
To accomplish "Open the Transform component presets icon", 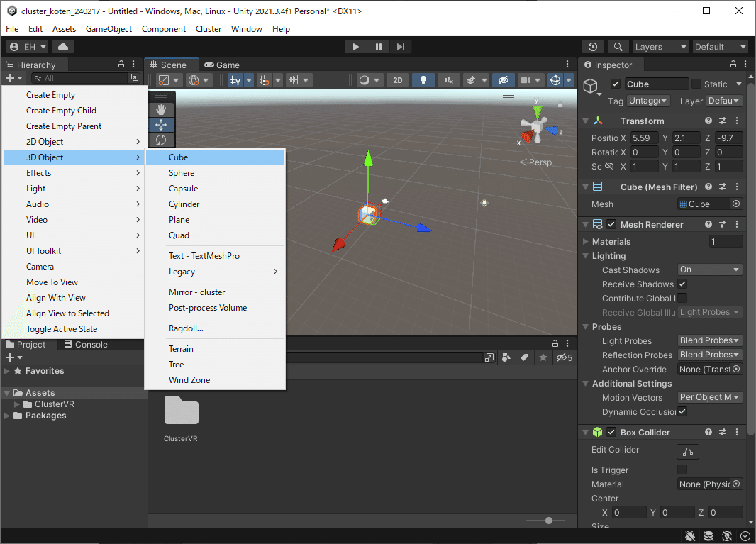I will coord(722,121).
